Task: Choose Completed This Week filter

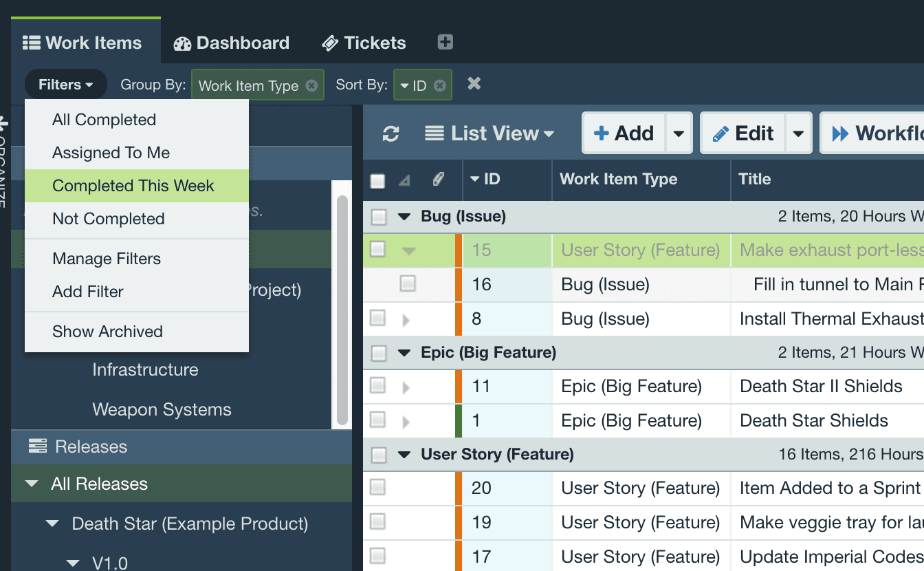Action: [x=133, y=186]
